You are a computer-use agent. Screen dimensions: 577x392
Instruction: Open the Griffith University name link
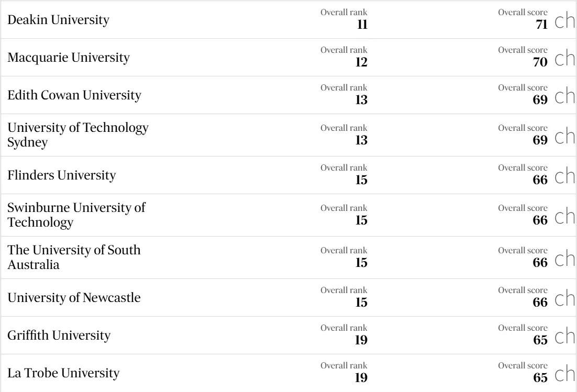[59, 335]
